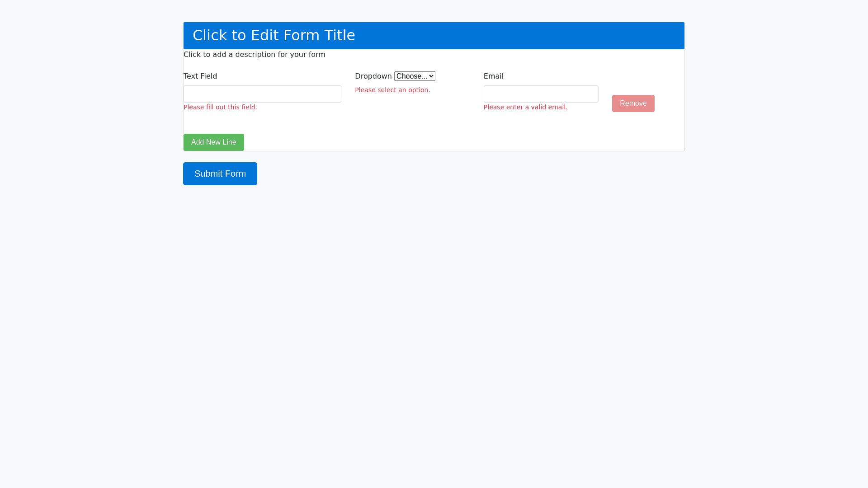The width and height of the screenshot is (868, 488).
Task: Click the 'Please enter a valid email' error
Action: point(525,107)
